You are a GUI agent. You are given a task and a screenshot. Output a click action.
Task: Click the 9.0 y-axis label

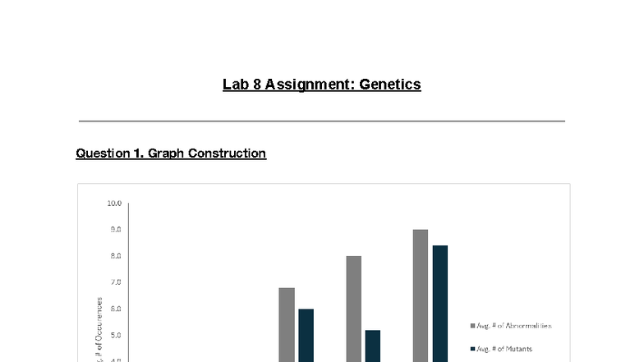pos(115,230)
